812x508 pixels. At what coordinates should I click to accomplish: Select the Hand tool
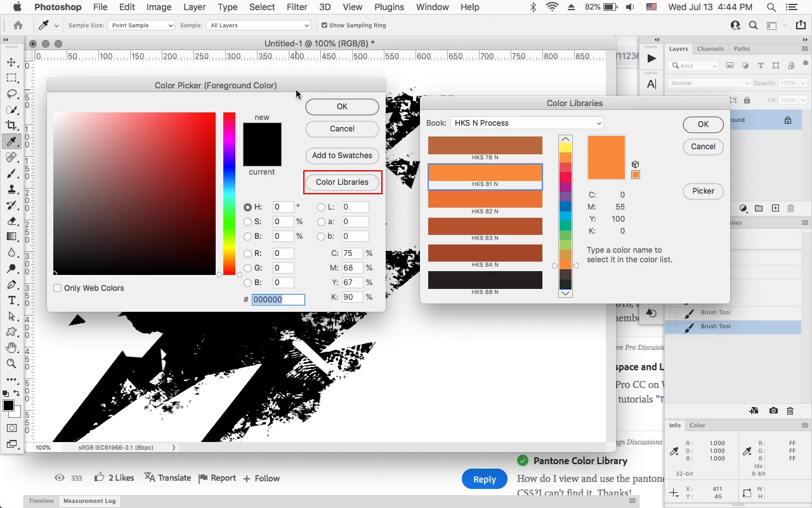(11, 347)
